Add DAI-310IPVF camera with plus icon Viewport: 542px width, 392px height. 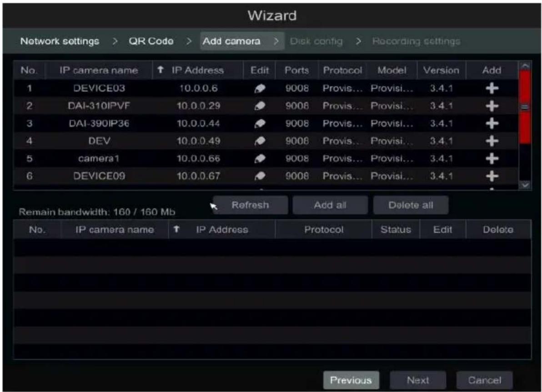pos(492,106)
